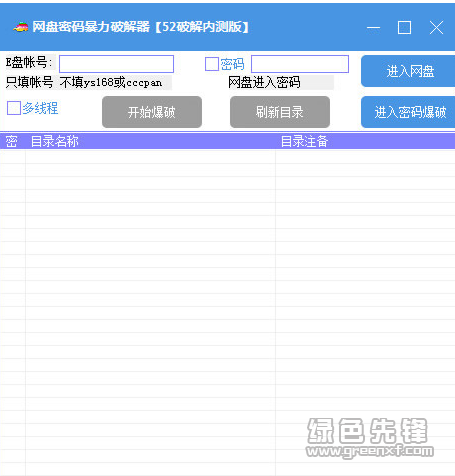Click the window title text 网盘密码暴力破解器
The image size is (455, 476).
pos(91,27)
